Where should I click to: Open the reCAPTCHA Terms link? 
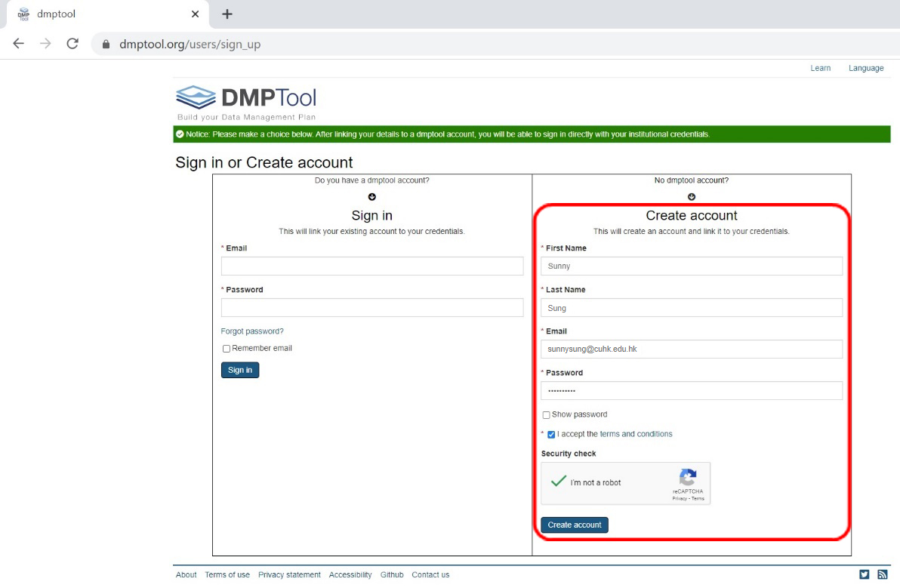pyautogui.click(x=698, y=498)
